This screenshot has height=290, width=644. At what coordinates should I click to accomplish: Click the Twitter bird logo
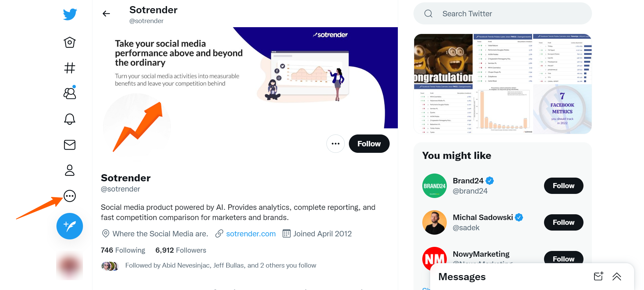pos(70,14)
